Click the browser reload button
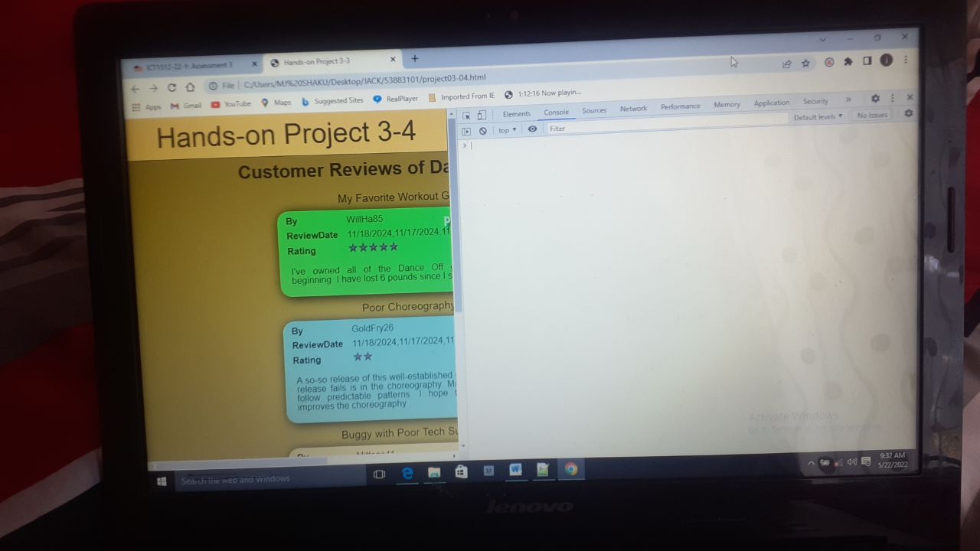Image resolution: width=980 pixels, height=551 pixels. pos(171,87)
